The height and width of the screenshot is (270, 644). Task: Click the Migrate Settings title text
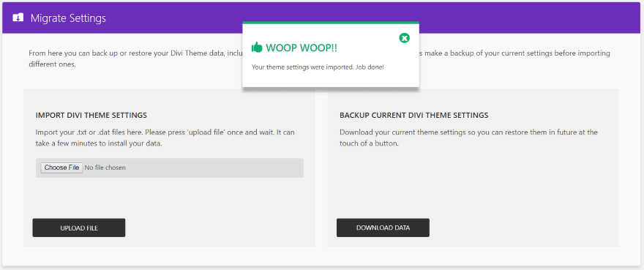pos(68,18)
